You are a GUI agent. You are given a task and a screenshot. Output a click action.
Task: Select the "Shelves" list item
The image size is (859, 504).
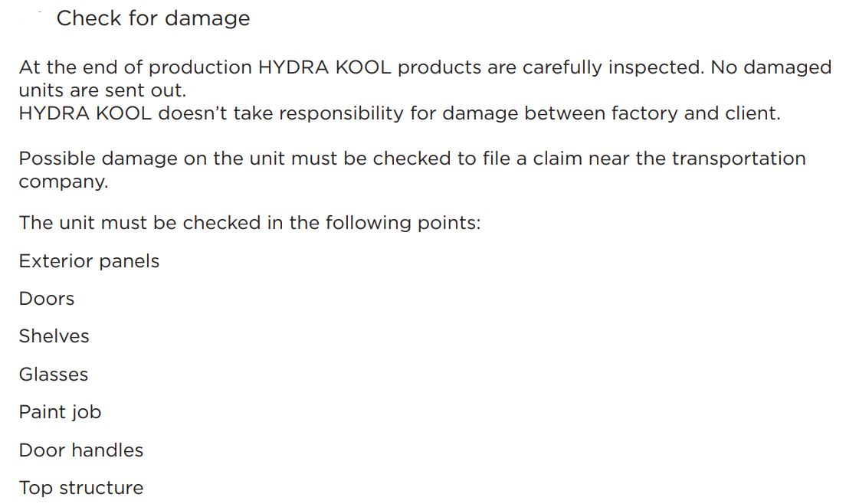(54, 336)
